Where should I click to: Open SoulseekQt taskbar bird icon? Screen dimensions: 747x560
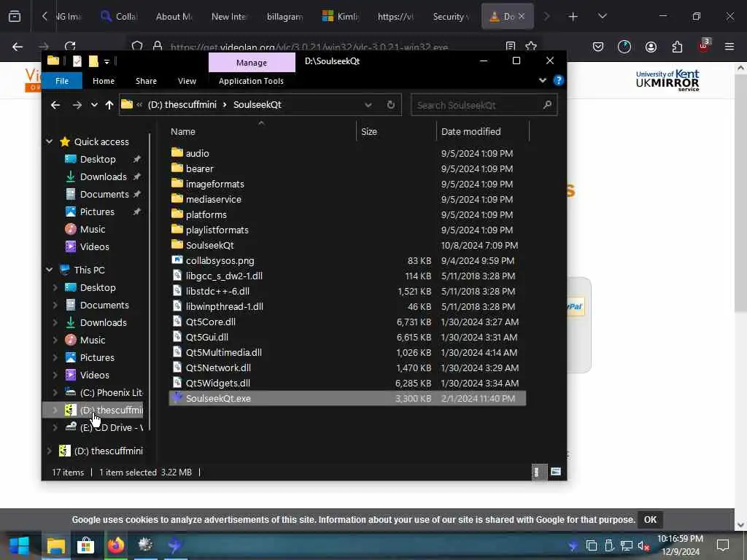tap(175, 545)
